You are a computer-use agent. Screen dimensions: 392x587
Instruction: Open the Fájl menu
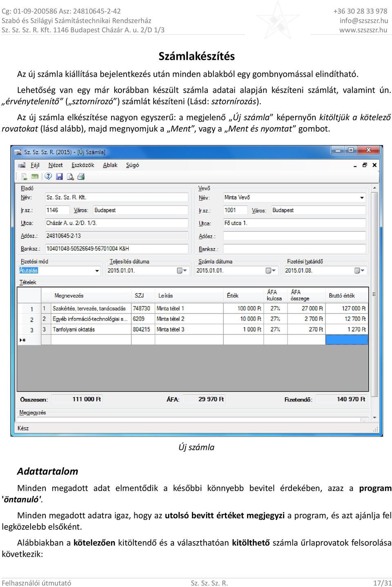point(35,165)
